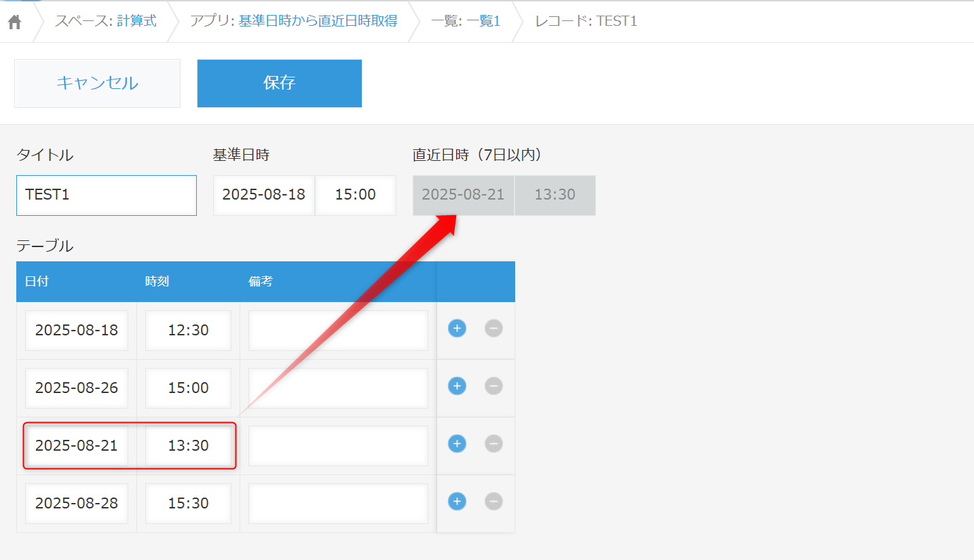
Task: Click the 備考 field in first row
Action: pos(338,331)
